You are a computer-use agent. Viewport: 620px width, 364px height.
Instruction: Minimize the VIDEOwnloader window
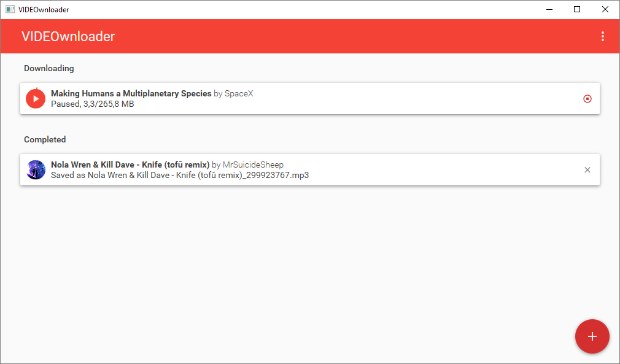[x=549, y=9]
